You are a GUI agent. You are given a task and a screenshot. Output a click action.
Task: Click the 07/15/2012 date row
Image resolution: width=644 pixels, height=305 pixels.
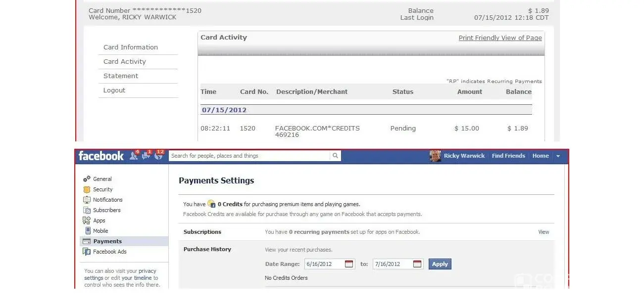point(366,110)
